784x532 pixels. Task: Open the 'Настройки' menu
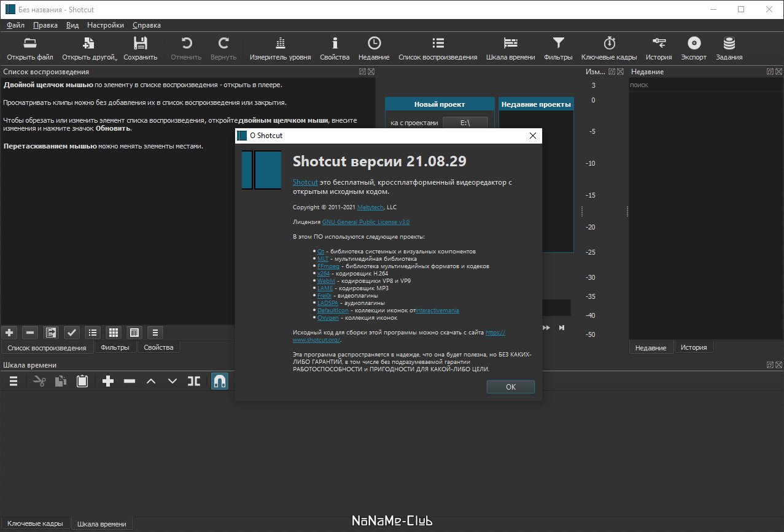[106, 25]
